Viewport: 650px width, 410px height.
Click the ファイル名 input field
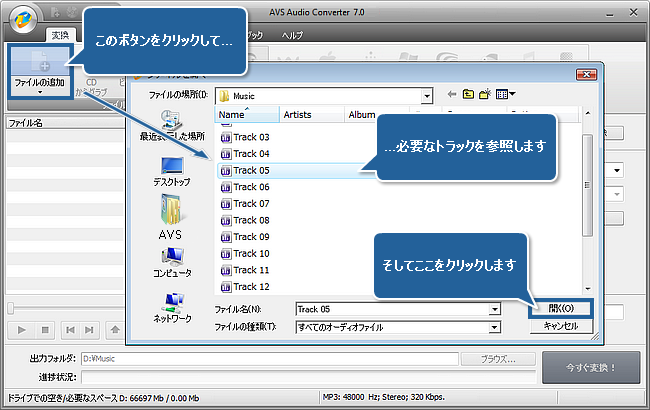pyautogui.click(x=392, y=309)
